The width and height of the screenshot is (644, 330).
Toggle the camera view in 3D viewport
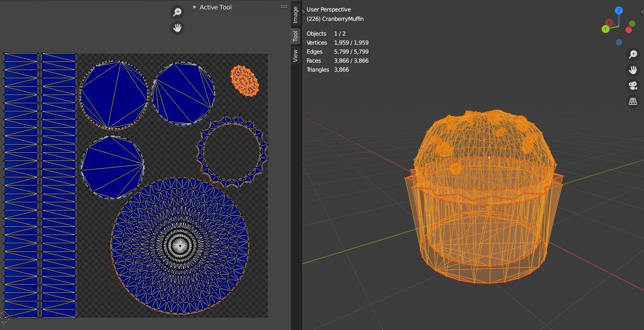pyautogui.click(x=633, y=86)
